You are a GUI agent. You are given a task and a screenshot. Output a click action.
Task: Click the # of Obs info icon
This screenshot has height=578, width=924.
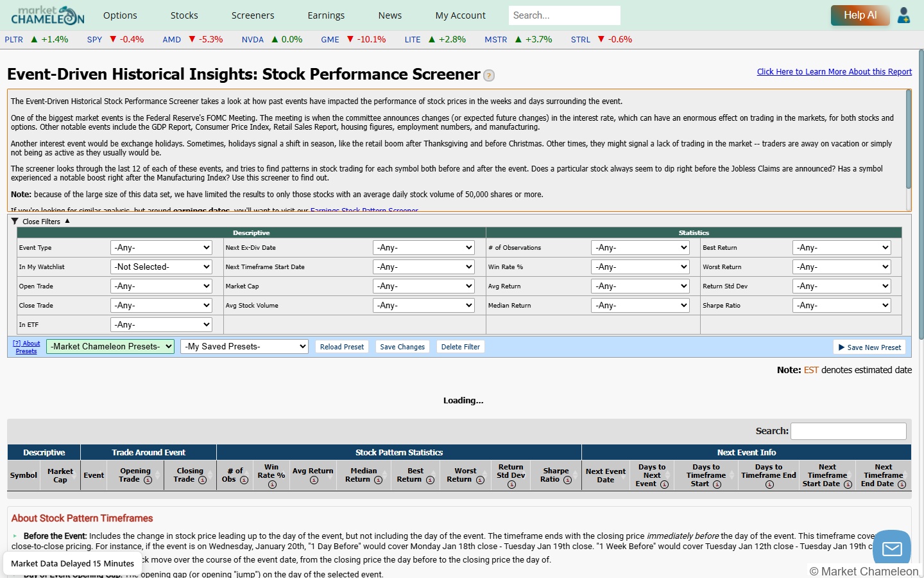tap(244, 480)
